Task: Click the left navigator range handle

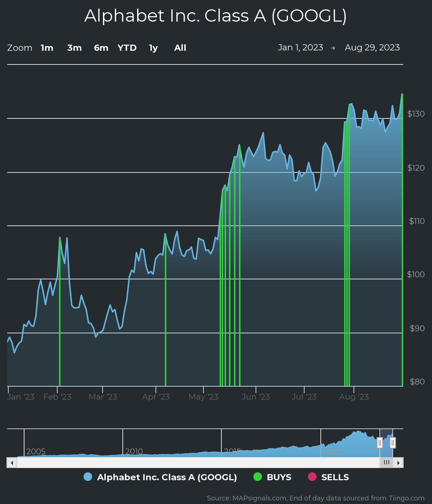Action: click(x=379, y=442)
